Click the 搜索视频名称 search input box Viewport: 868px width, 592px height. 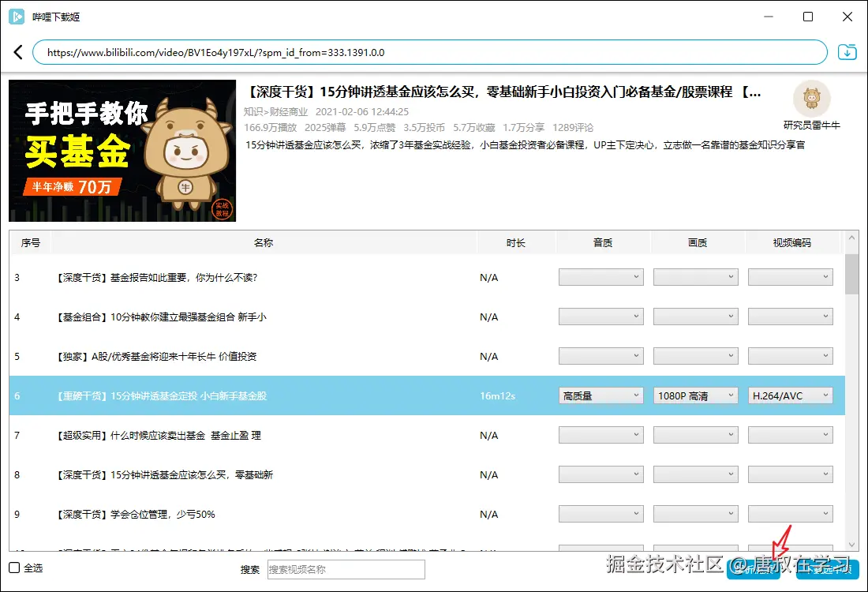[345, 569]
